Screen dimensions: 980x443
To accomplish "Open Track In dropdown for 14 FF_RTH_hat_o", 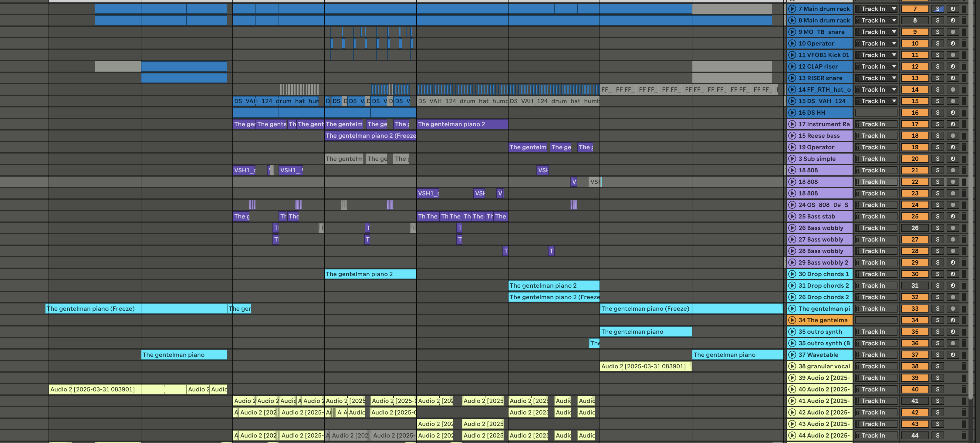I will [x=877, y=90].
